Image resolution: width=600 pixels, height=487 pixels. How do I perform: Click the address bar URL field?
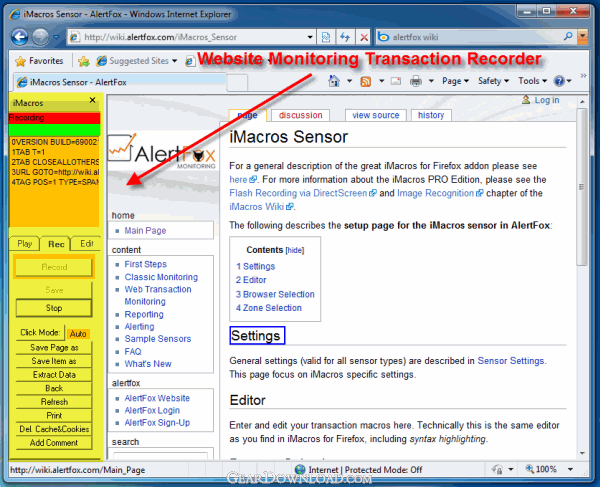tap(191, 37)
